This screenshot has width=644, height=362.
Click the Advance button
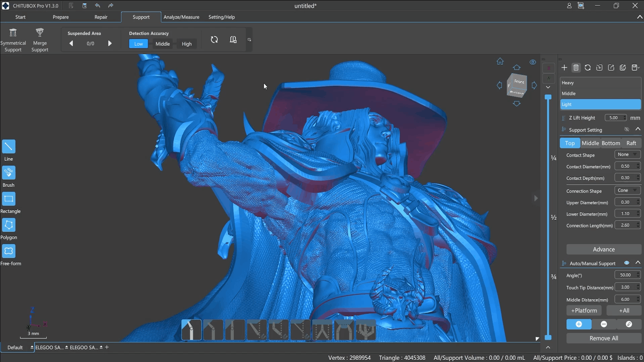(604, 249)
